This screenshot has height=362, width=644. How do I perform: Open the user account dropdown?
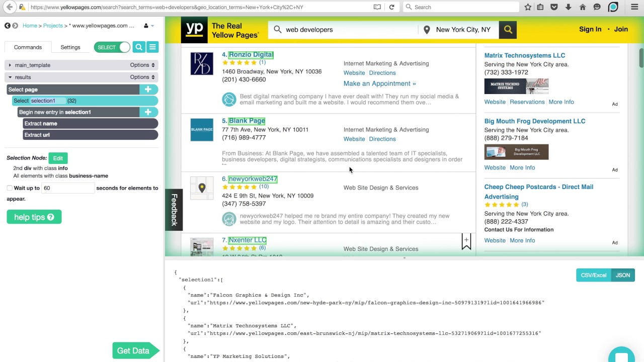pos(149,26)
